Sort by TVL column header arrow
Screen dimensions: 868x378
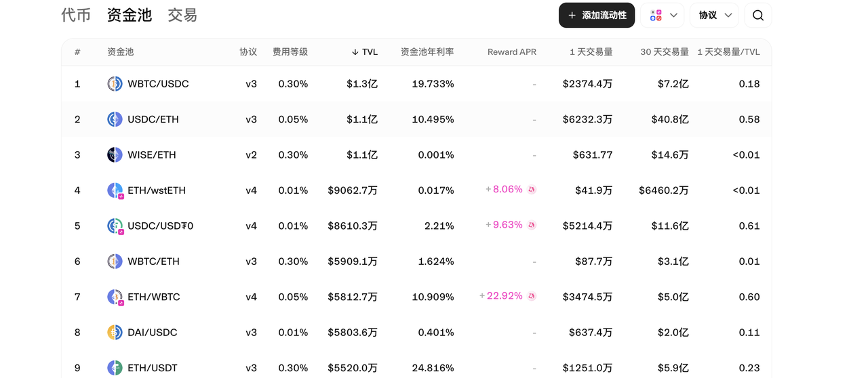355,52
